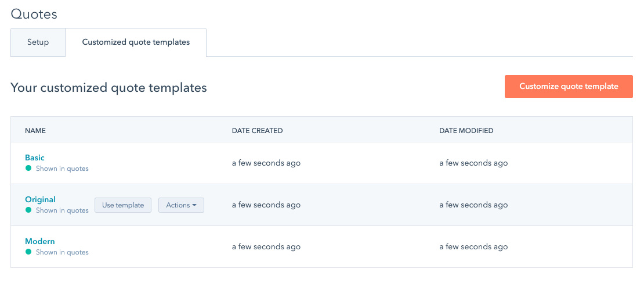Image resolution: width=644 pixels, height=283 pixels.
Task: Sort by the Name column header
Action: [x=35, y=131]
